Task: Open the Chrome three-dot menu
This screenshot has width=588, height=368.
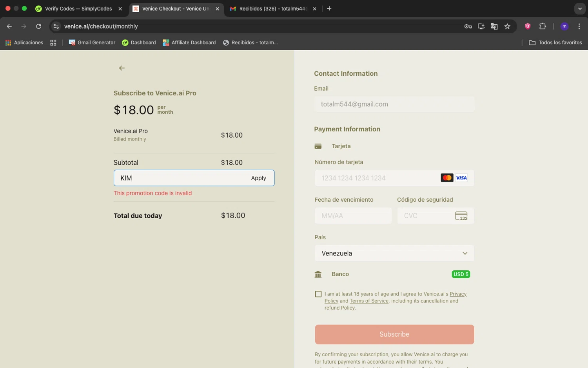Action: coord(579,26)
